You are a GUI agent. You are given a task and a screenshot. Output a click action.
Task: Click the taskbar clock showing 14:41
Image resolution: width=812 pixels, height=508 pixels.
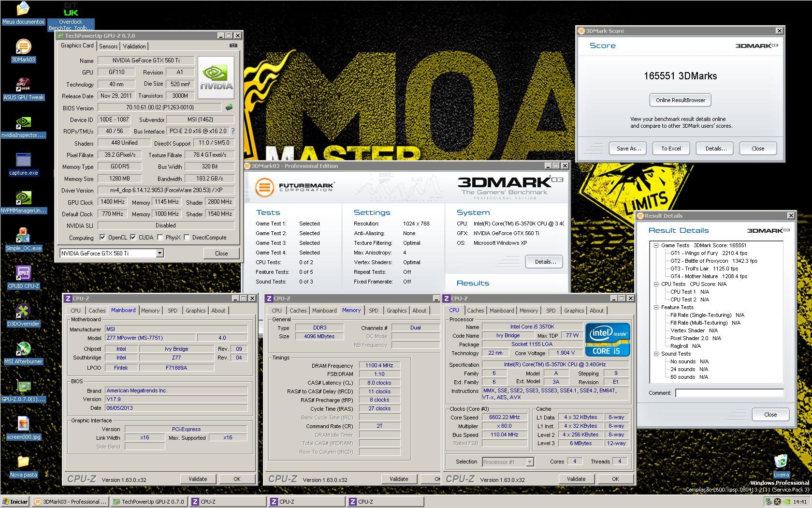click(800, 502)
